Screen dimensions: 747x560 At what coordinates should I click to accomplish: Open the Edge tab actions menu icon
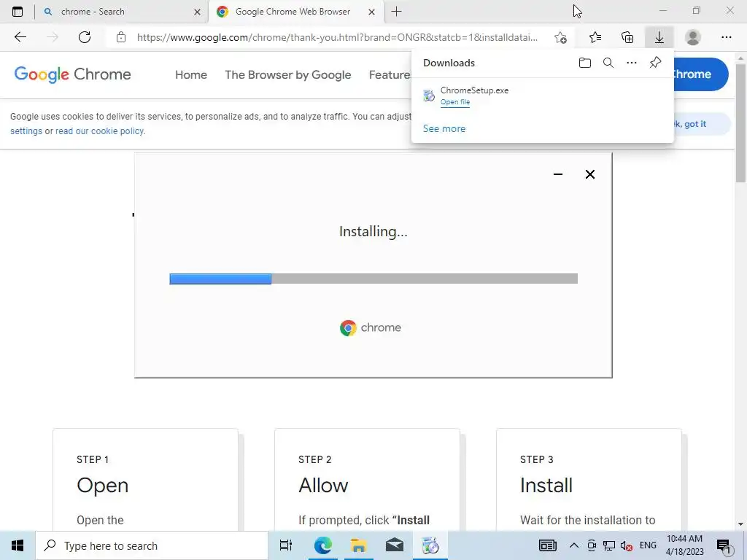18,12
